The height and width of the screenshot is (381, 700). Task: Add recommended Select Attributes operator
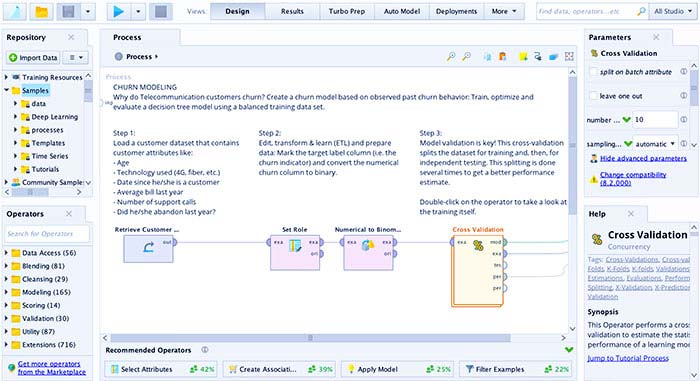coord(161,369)
